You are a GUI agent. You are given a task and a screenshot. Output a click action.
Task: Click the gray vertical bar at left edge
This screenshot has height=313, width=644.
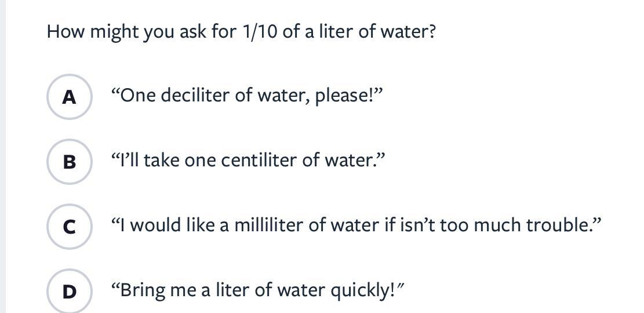[2, 156]
